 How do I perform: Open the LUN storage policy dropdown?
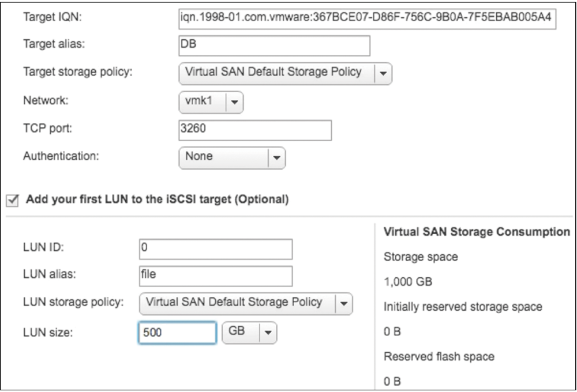[246, 303]
